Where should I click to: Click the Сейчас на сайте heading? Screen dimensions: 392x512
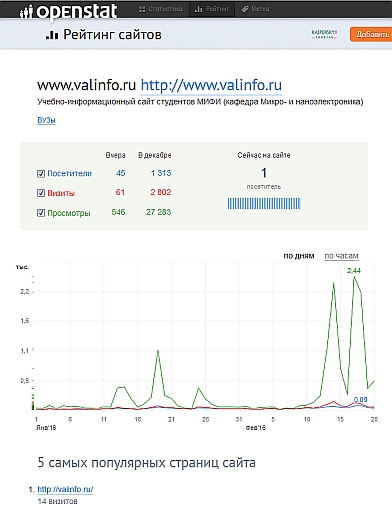(x=264, y=155)
